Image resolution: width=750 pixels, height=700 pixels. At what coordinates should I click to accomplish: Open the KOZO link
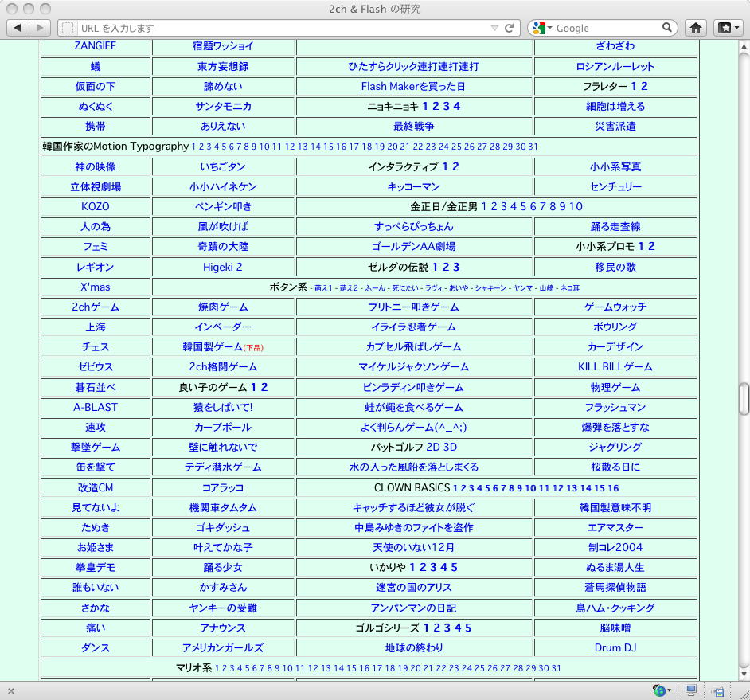[x=96, y=207]
